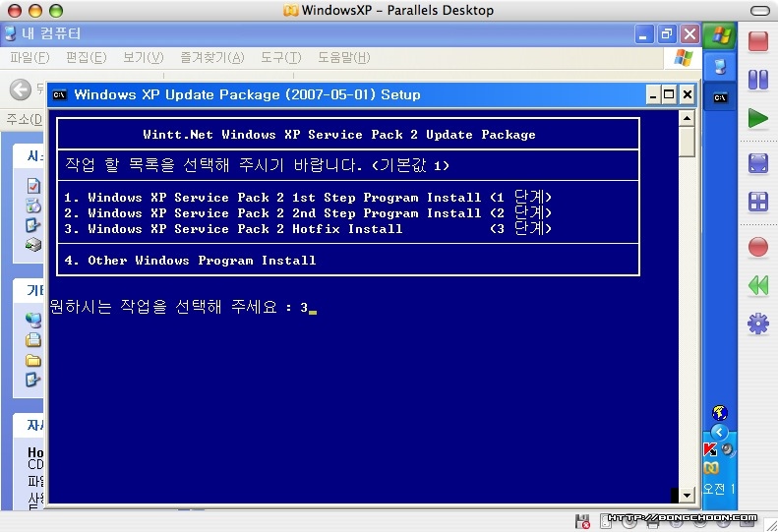
Task: Click the speaker volume tray icon
Action: coord(728,449)
